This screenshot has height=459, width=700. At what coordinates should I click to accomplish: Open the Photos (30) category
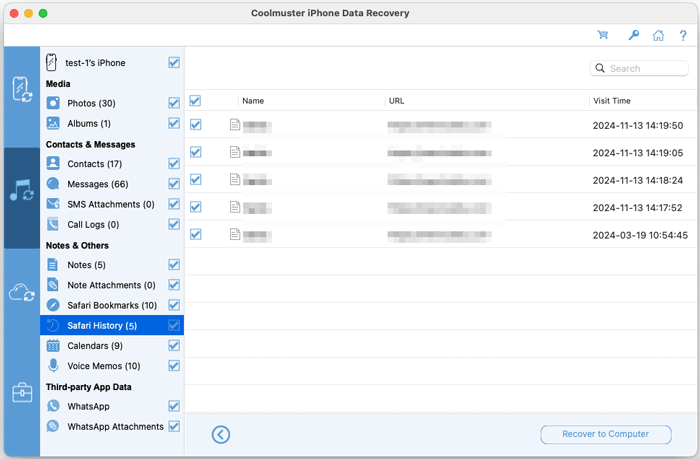[92, 103]
